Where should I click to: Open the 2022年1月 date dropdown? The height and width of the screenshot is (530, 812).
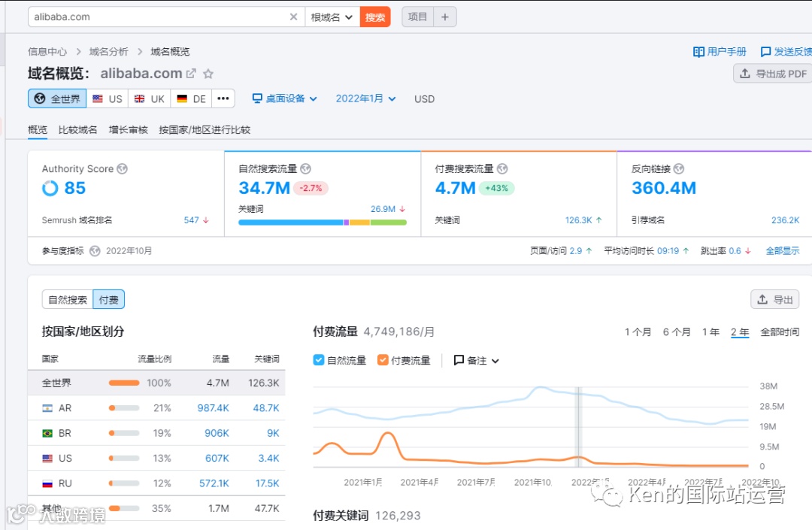click(x=365, y=98)
